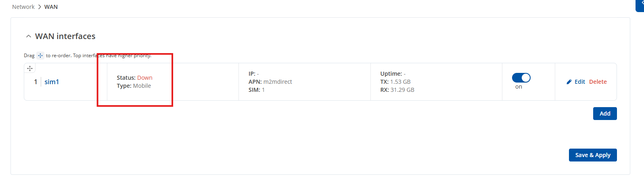This screenshot has width=644, height=178.
Task: Disable the sim1 interface toggle switch
Action: (x=521, y=78)
